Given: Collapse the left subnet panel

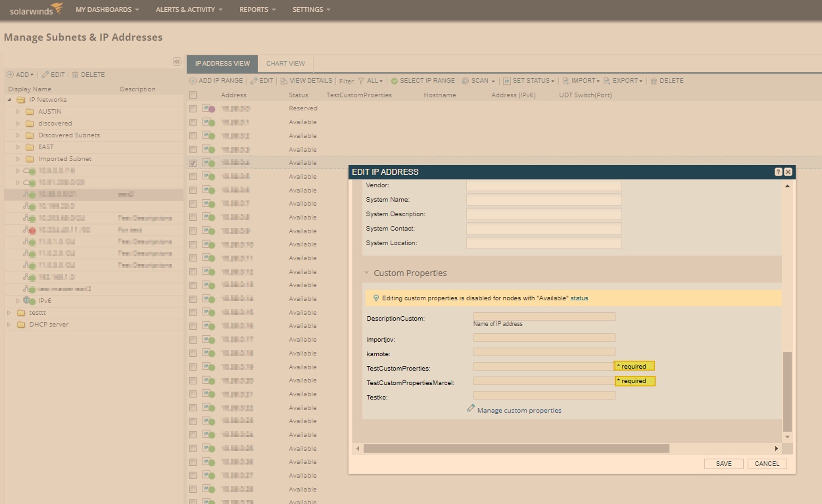Looking at the screenshot, I should pyautogui.click(x=177, y=61).
